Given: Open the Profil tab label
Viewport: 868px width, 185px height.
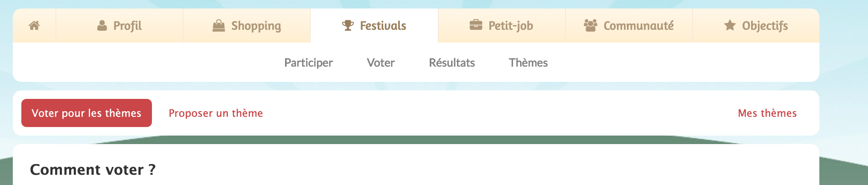Looking at the screenshot, I should pyautogui.click(x=127, y=26).
